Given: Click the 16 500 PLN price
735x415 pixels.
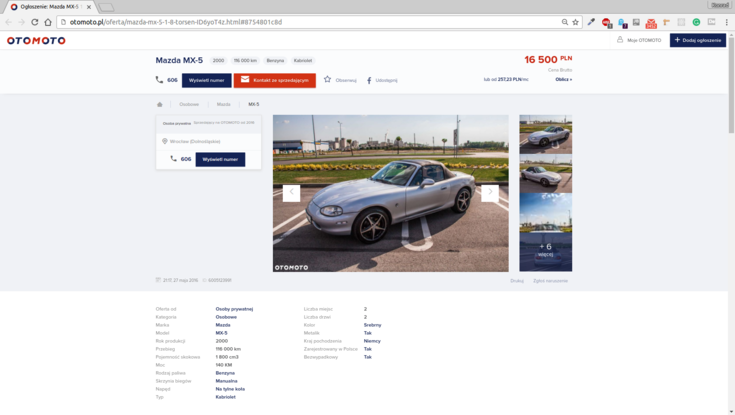Looking at the screenshot, I should point(548,60).
